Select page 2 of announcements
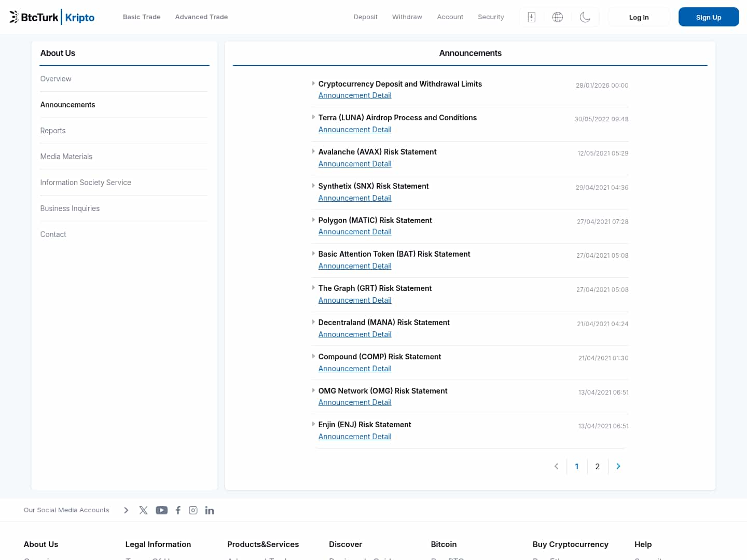The image size is (747, 560). [x=597, y=467]
